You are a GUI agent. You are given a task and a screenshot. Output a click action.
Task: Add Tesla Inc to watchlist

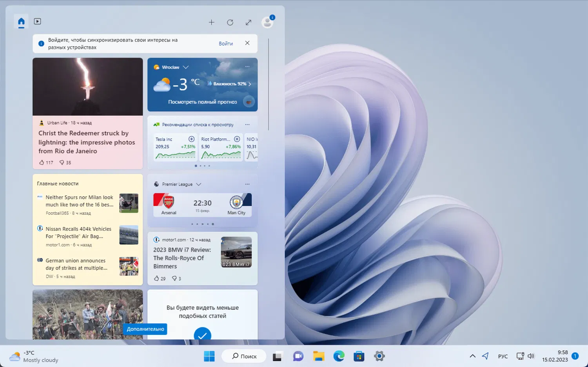[x=191, y=139]
